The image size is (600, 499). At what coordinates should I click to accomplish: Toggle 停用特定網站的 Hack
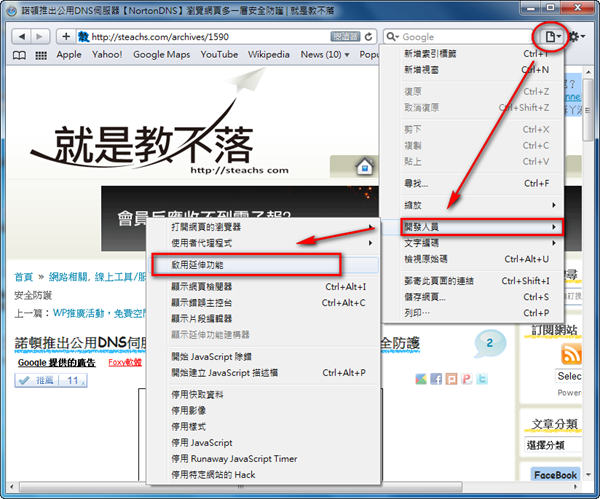click(263, 475)
